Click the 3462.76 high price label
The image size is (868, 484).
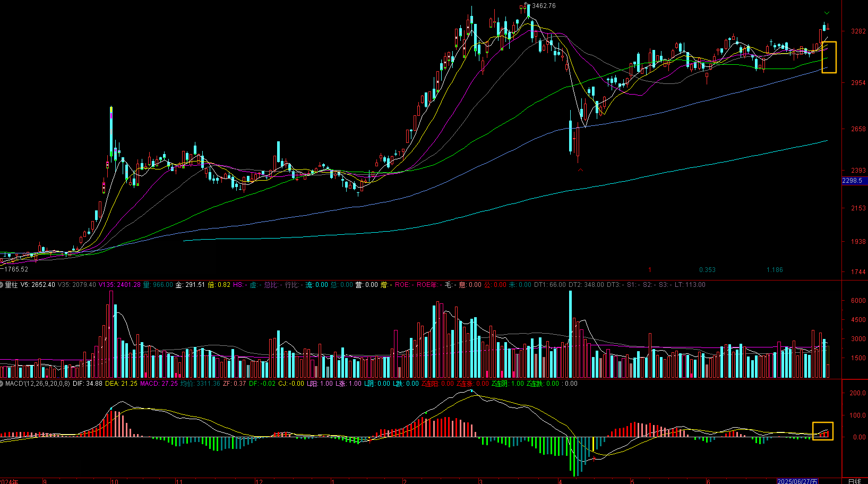tap(544, 6)
